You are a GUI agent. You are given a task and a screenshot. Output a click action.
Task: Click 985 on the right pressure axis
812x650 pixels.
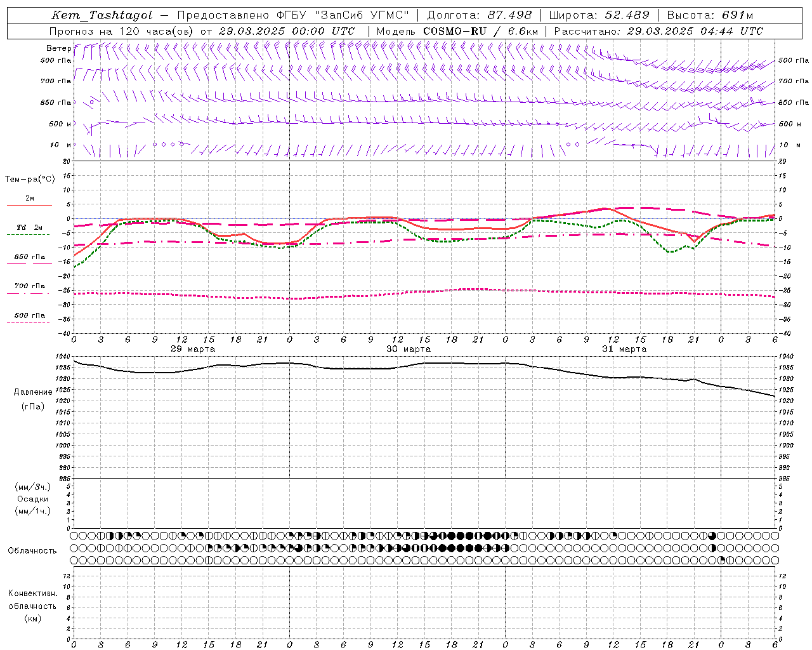pos(785,479)
